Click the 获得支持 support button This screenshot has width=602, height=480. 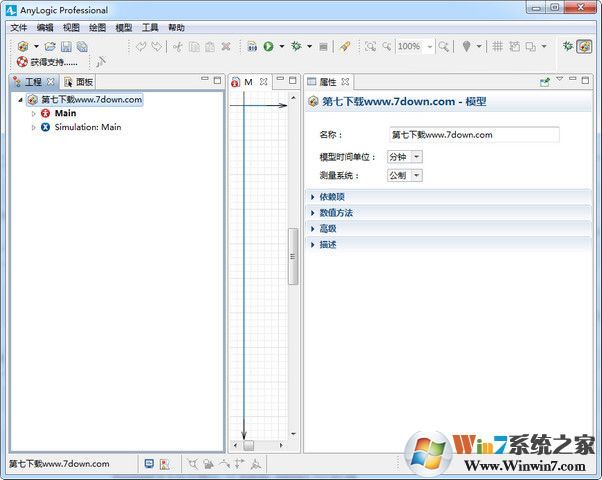[x=47, y=62]
